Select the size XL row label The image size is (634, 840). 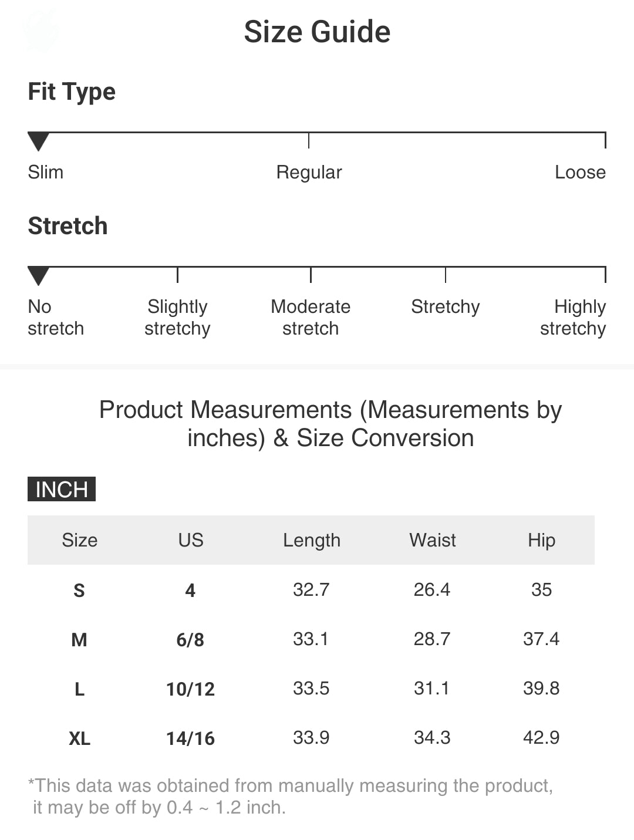click(80, 738)
